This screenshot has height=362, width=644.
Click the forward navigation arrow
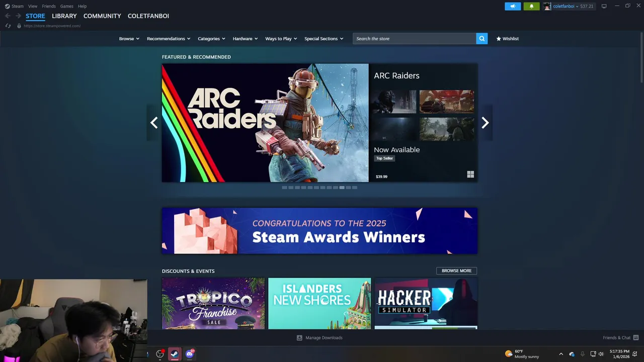pyautogui.click(x=18, y=16)
